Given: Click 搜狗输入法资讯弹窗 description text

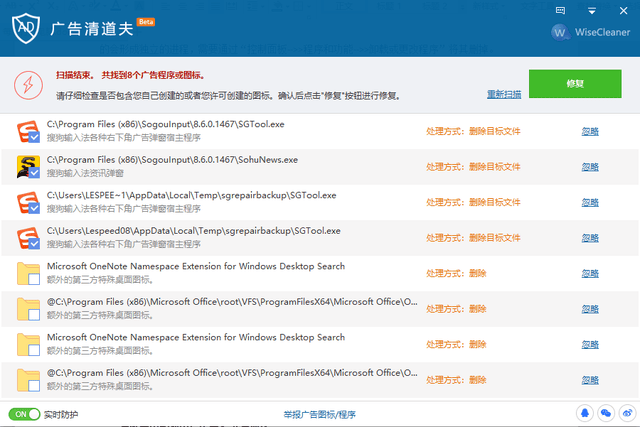Looking at the screenshot, I should tap(85, 173).
